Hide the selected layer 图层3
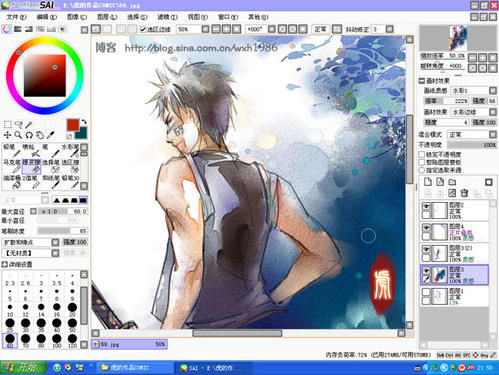 point(426,271)
